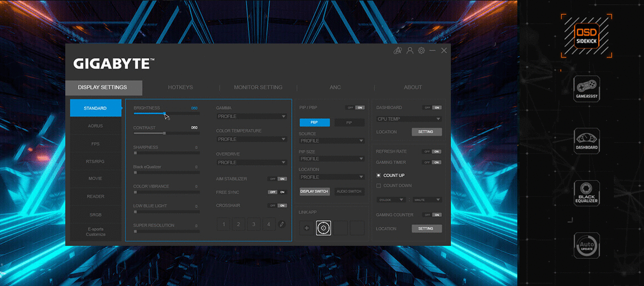Select the RTS/RPG picture mode
This screenshot has height=286, width=644.
click(95, 161)
